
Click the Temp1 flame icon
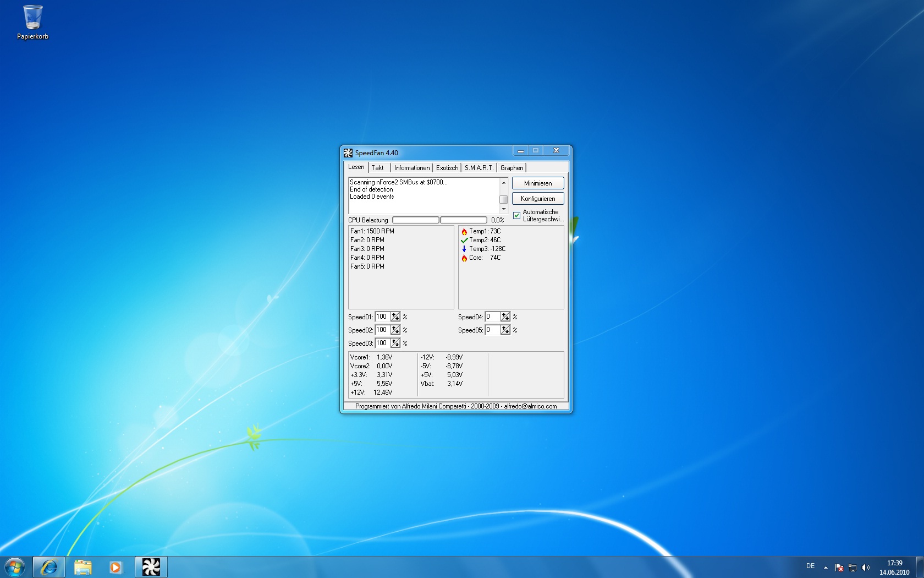(x=464, y=232)
